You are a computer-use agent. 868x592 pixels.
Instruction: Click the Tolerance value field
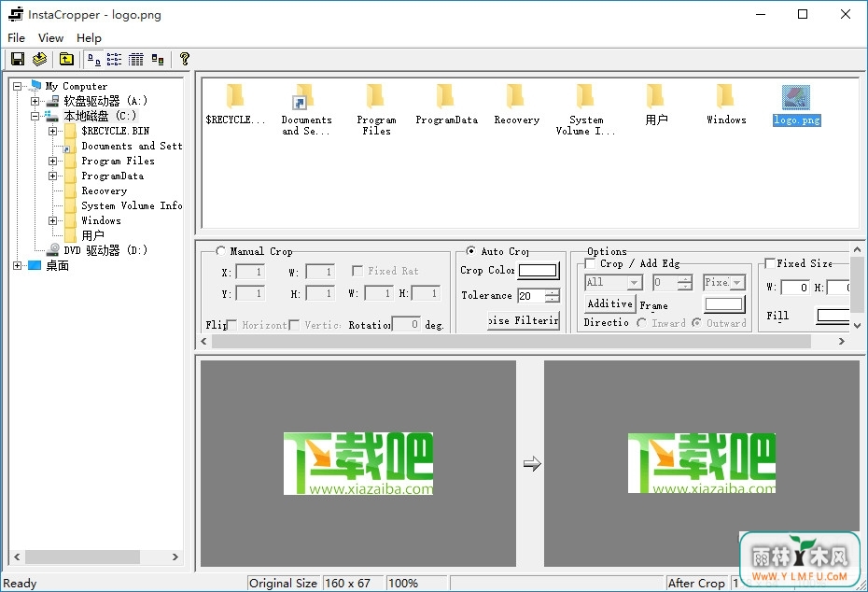[531, 296]
